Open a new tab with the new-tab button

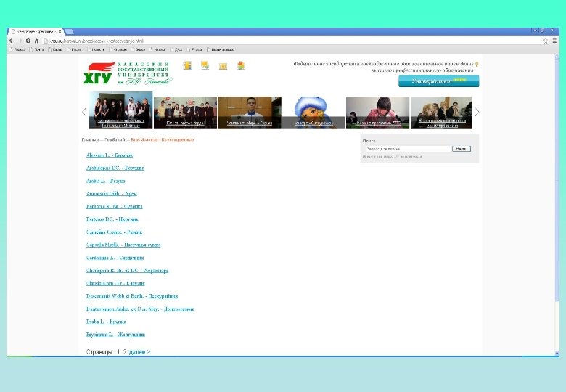(x=70, y=32)
